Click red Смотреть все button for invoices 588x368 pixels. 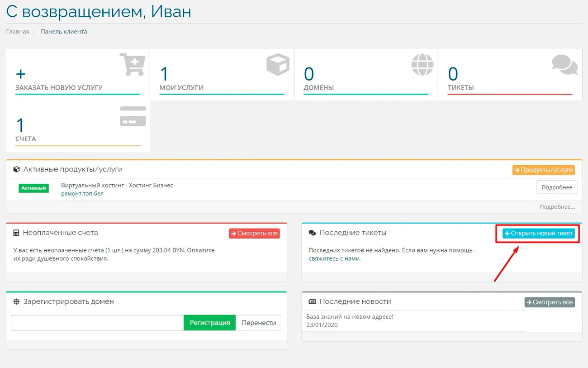(x=254, y=233)
